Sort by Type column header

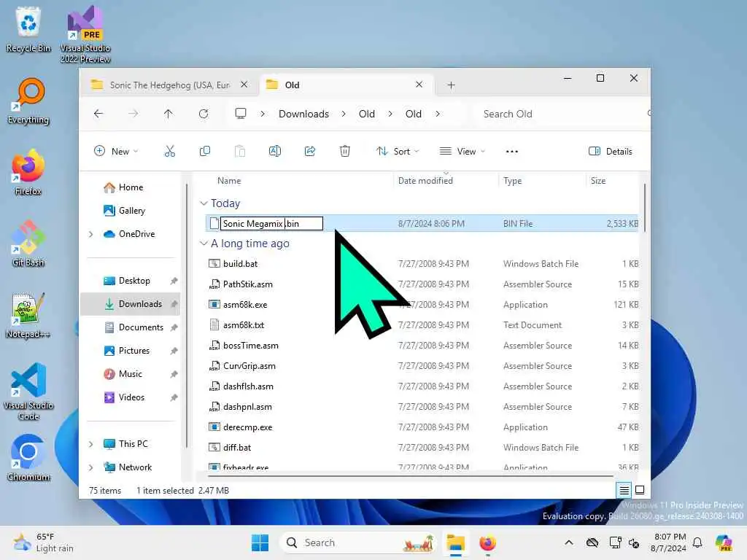(513, 181)
